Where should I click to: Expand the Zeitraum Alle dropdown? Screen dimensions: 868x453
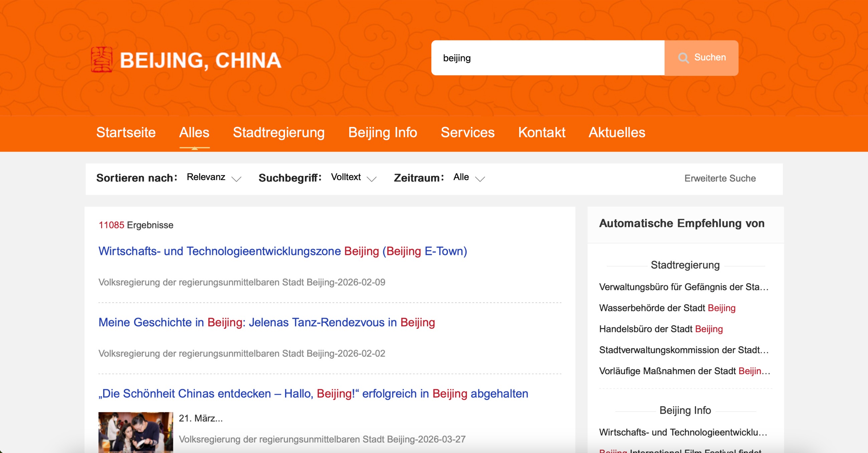tap(467, 177)
